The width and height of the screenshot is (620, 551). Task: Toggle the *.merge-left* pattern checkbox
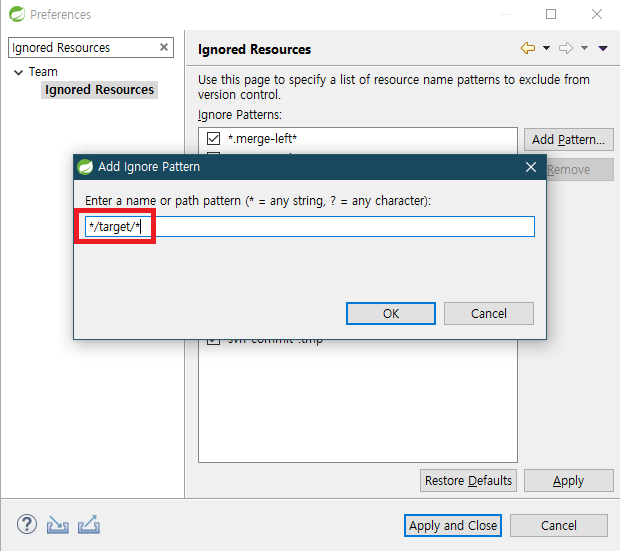214,139
